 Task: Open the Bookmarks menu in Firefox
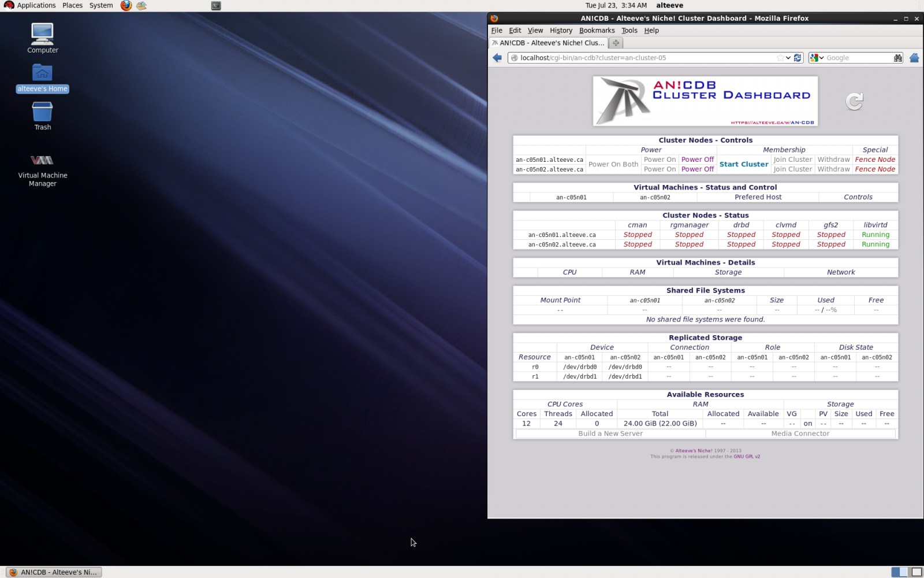[x=597, y=31]
